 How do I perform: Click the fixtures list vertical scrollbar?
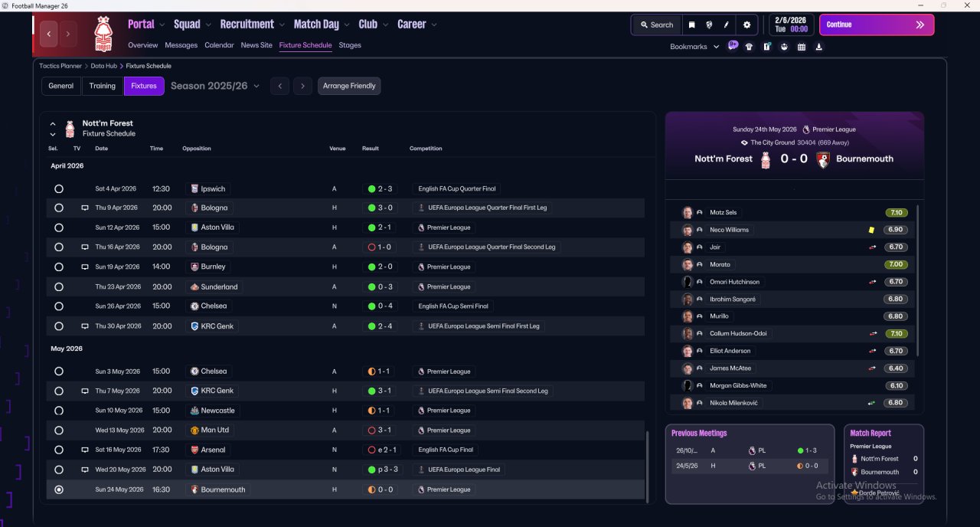point(648,466)
